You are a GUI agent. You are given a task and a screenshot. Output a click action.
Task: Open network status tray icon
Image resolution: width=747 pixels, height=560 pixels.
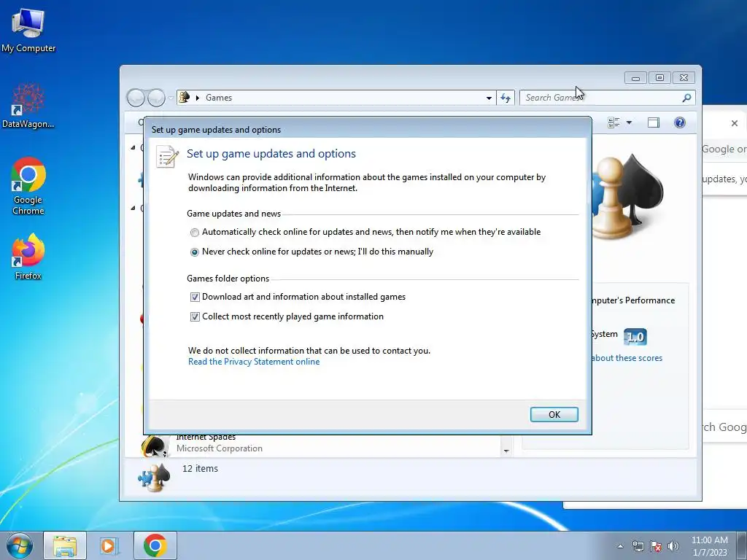pyautogui.click(x=638, y=546)
